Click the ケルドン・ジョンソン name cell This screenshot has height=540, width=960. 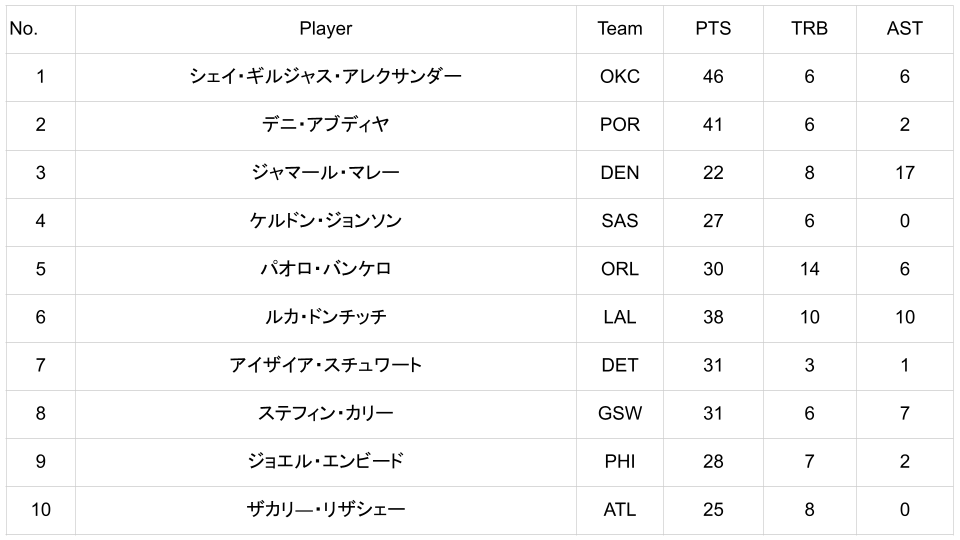[325, 221]
